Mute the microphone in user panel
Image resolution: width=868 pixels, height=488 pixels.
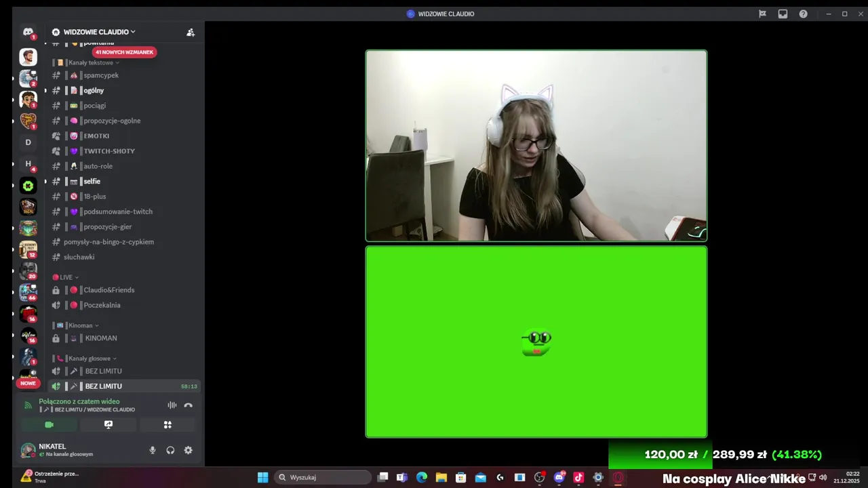[153, 450]
